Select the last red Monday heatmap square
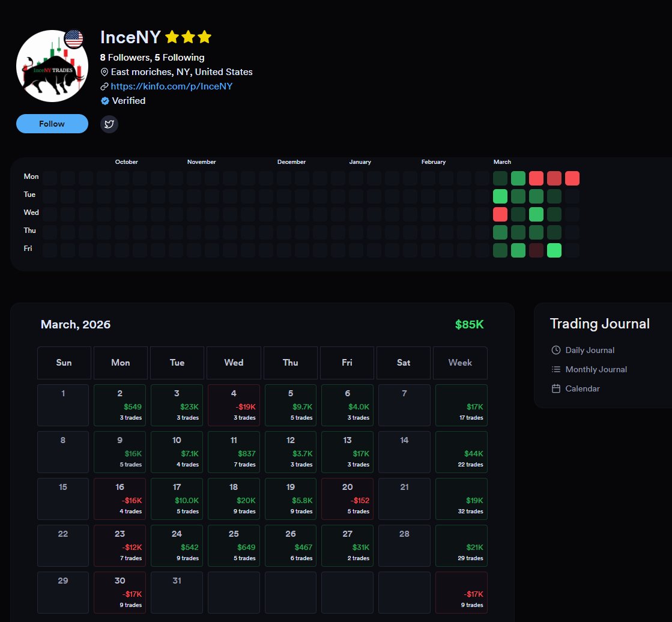 point(572,178)
